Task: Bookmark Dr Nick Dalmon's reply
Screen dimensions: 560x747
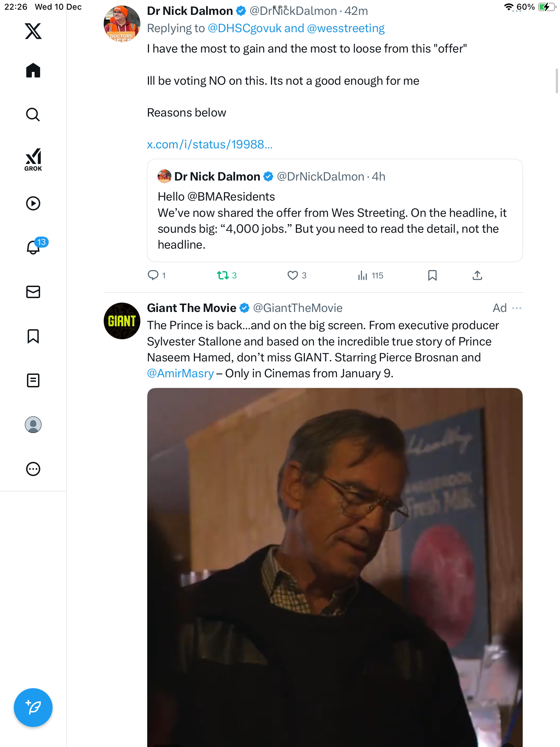Action: click(x=432, y=275)
